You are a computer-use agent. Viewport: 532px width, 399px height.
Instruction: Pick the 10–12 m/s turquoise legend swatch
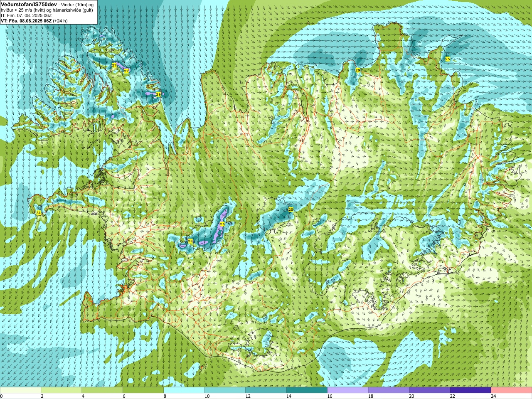(x=225, y=390)
